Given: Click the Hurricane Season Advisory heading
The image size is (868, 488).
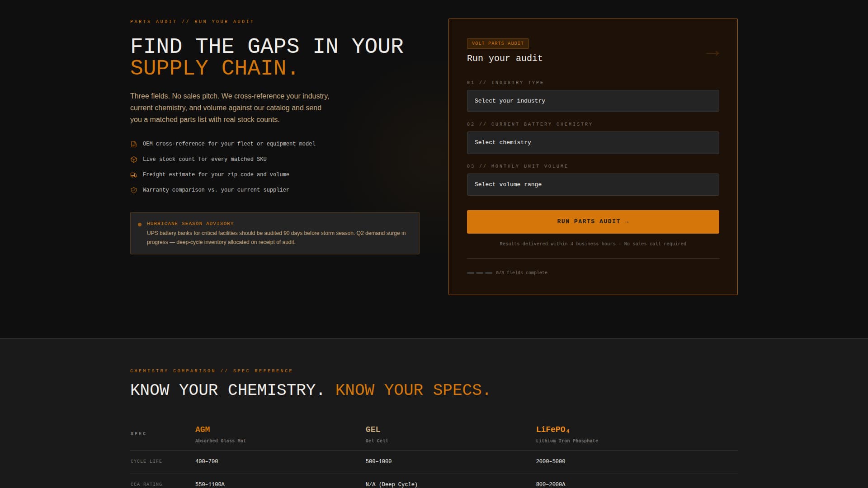Looking at the screenshot, I should (190, 224).
